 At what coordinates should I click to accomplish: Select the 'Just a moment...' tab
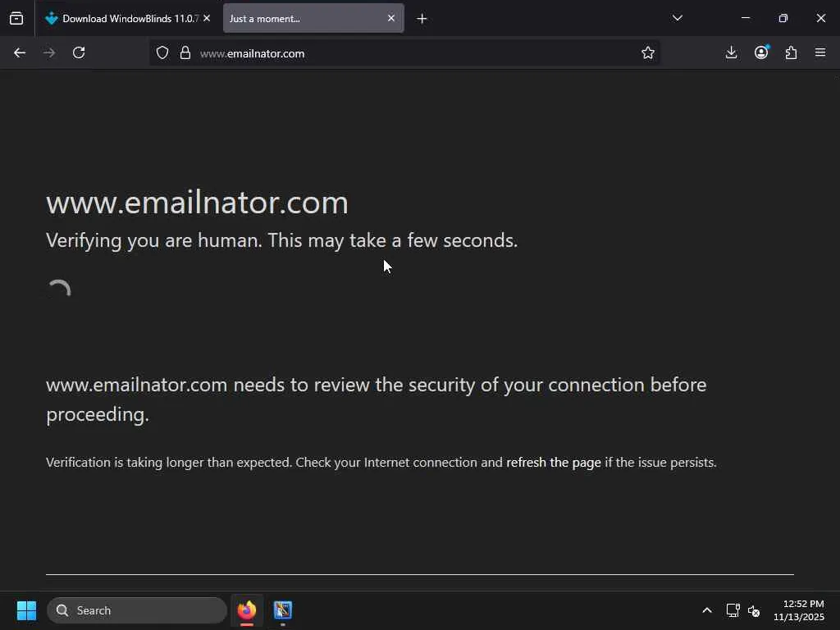(x=313, y=18)
